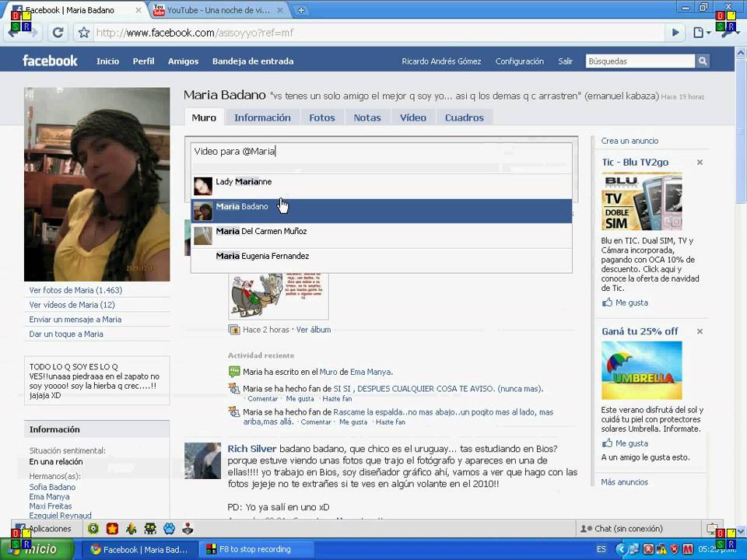Close the Ganá tu 25% off ad
This screenshot has width=747, height=560.
coord(700,331)
